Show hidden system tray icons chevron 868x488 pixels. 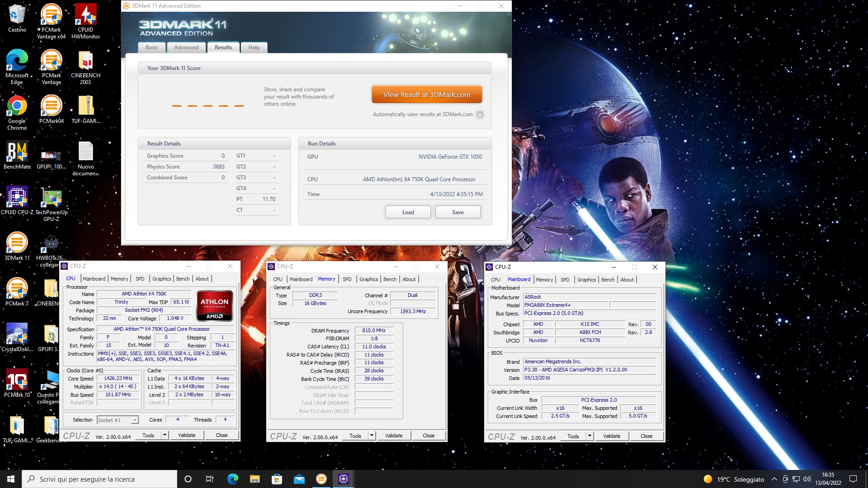[x=774, y=479]
